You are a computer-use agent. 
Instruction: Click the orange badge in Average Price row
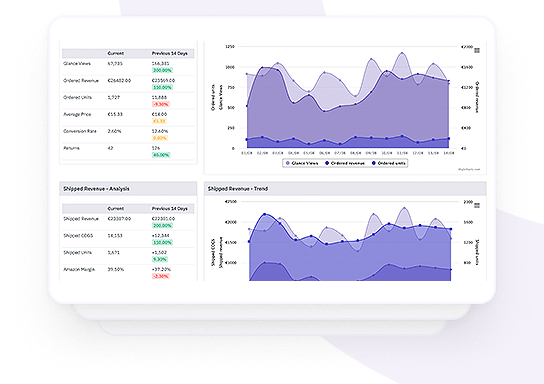tap(159, 121)
